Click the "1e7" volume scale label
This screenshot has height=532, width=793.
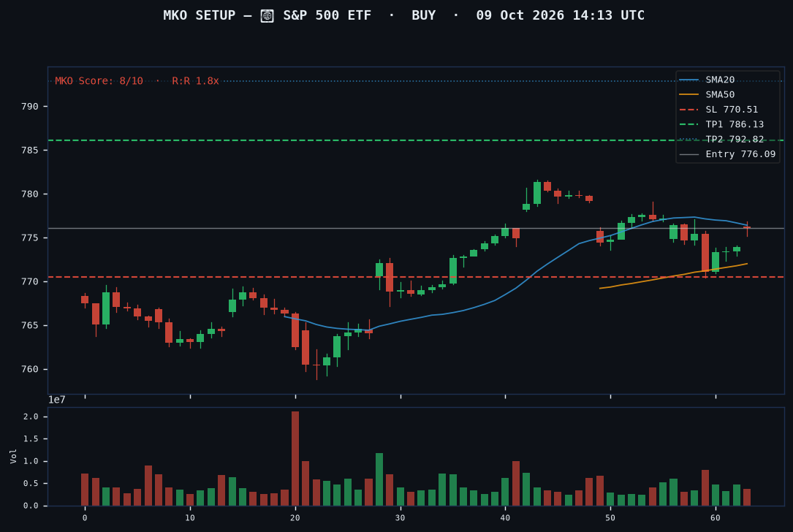pyautogui.click(x=57, y=400)
